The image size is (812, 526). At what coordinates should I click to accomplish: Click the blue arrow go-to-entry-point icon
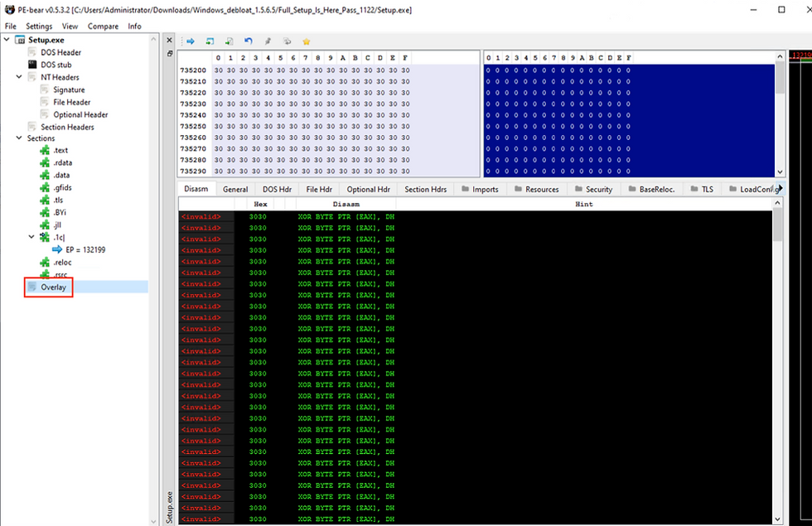pyautogui.click(x=191, y=41)
